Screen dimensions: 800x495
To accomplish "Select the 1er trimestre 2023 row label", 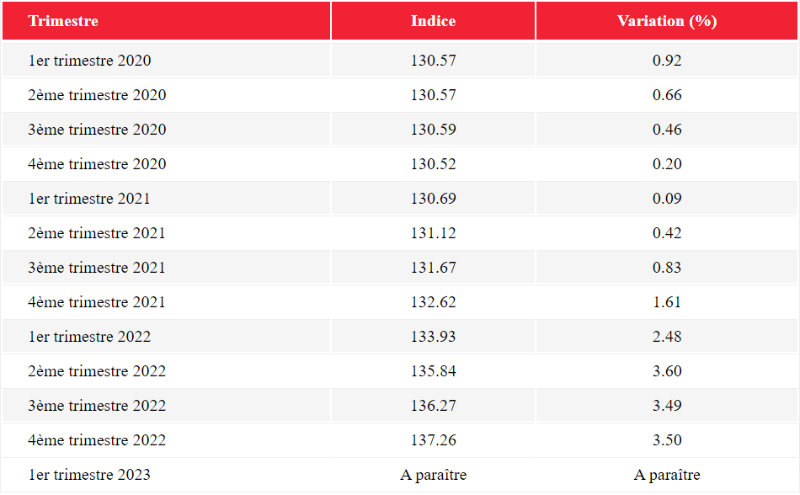I will [89, 475].
